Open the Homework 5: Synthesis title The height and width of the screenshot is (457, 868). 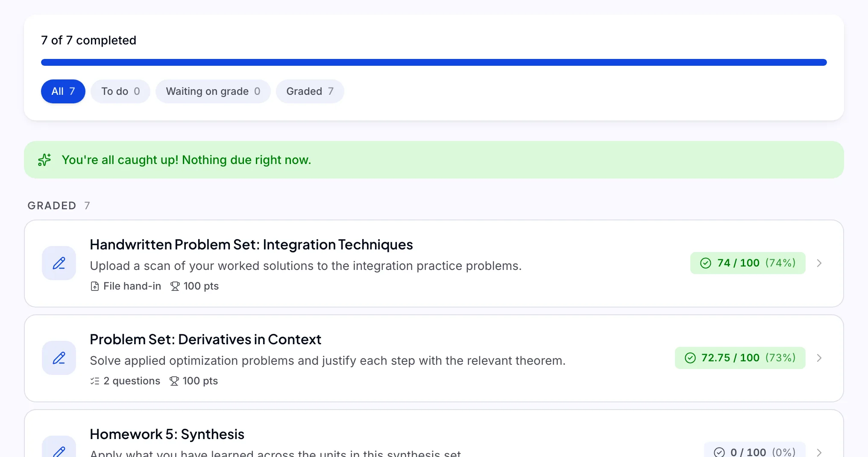[167, 434]
